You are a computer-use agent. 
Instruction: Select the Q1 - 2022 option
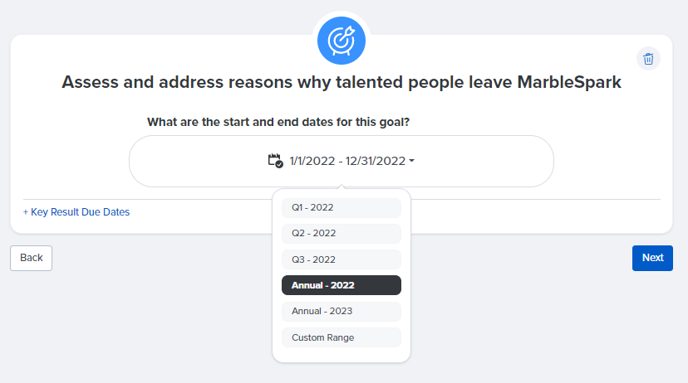[341, 208]
